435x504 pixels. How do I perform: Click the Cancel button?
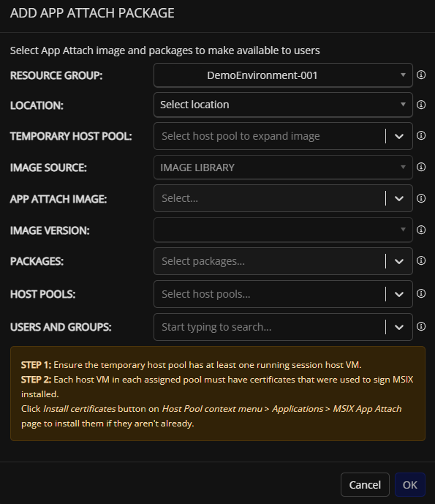point(365,485)
